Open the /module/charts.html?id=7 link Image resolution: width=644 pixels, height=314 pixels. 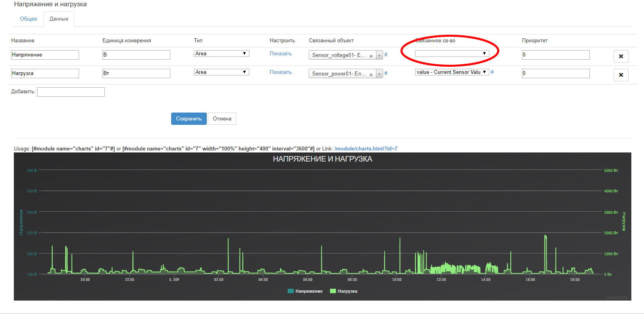coord(366,149)
